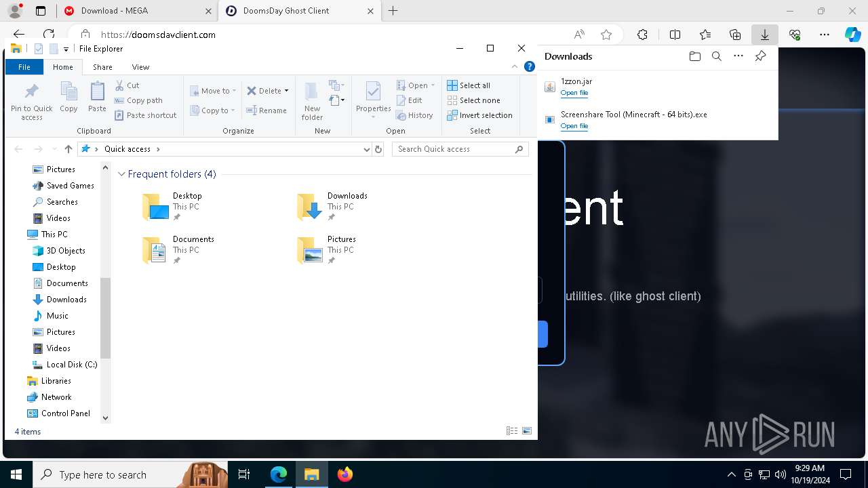868x488 pixels.
Task: Open the File menu tab
Action: click(x=24, y=67)
